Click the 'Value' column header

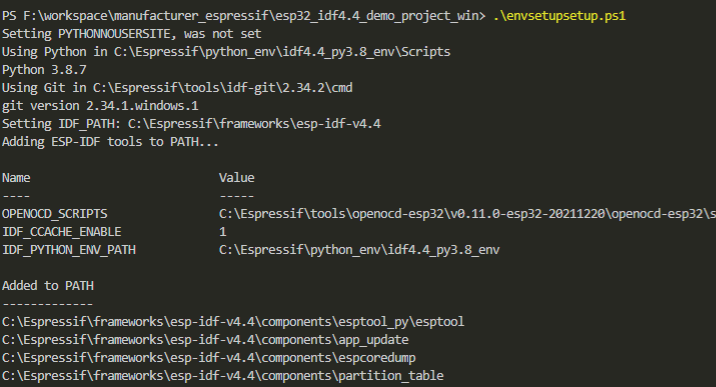click(237, 178)
